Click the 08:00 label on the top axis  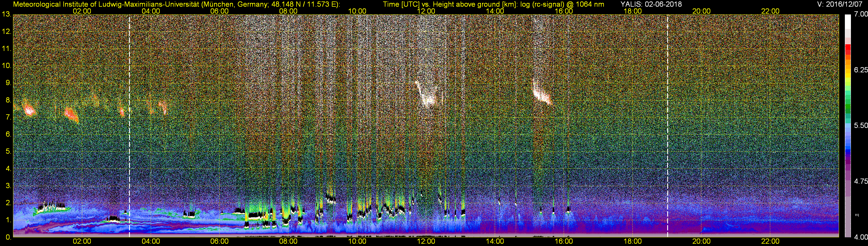tap(288, 11)
